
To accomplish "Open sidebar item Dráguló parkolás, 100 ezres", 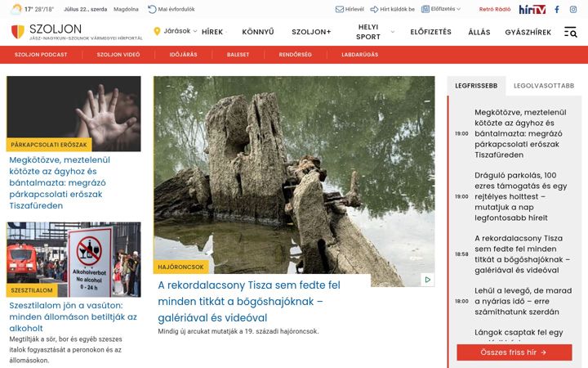I will pos(520,196).
